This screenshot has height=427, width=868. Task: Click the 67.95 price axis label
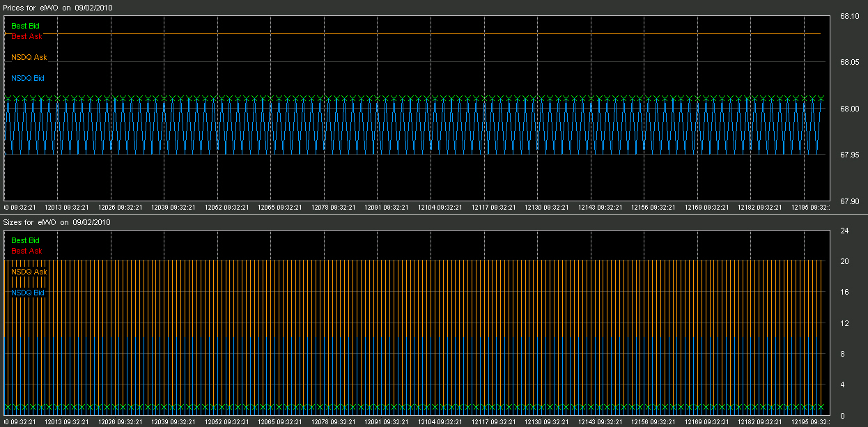pyautogui.click(x=848, y=155)
